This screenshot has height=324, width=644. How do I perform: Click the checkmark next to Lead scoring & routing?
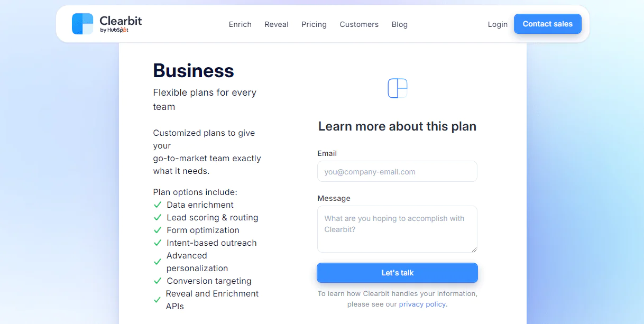[158, 217]
